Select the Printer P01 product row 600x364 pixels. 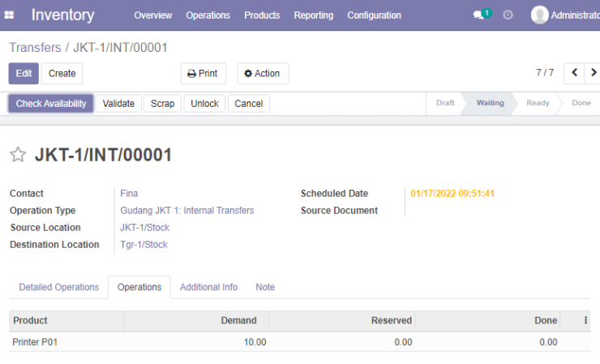coord(300,342)
